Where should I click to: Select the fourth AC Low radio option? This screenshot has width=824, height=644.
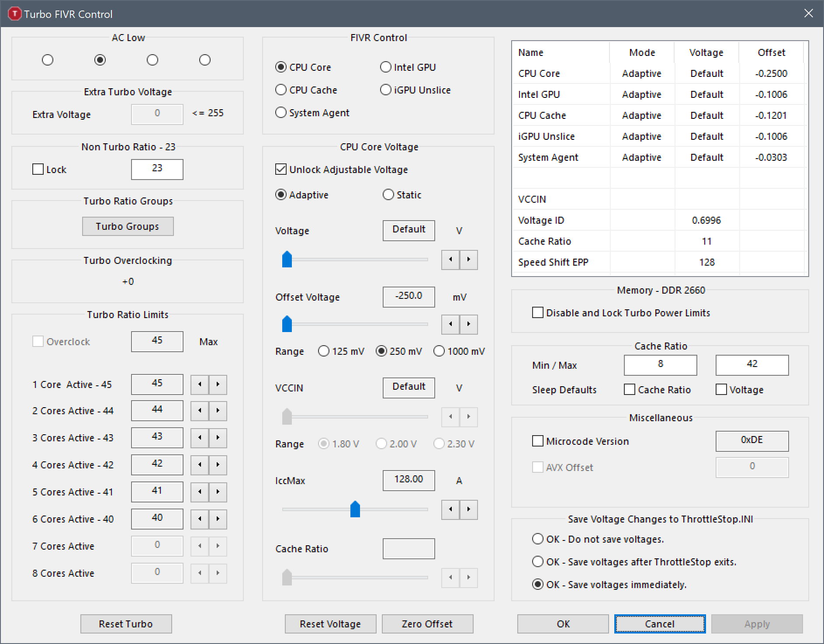(205, 60)
